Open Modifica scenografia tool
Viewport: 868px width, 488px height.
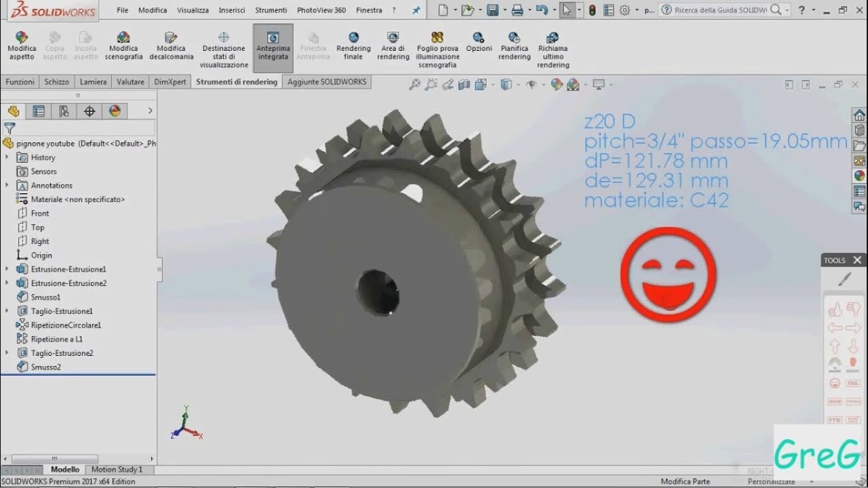(123, 46)
